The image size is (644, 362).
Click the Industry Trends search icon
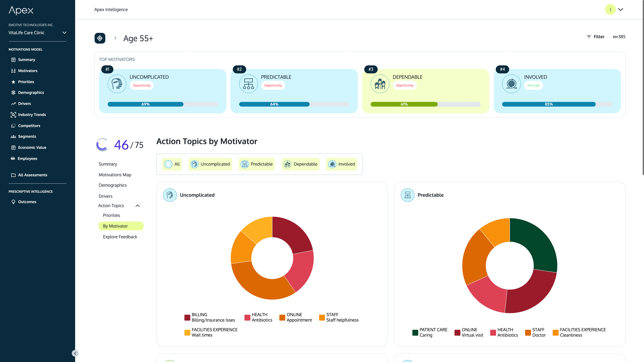pyautogui.click(x=14, y=115)
